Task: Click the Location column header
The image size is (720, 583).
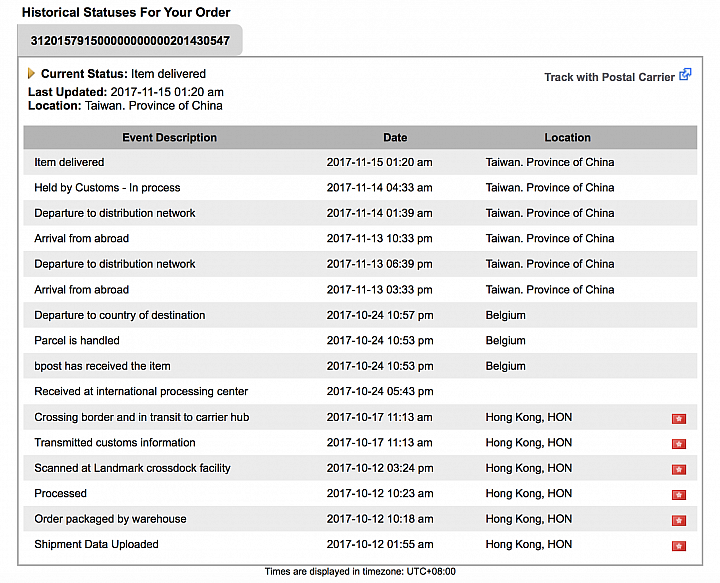Action: point(568,137)
